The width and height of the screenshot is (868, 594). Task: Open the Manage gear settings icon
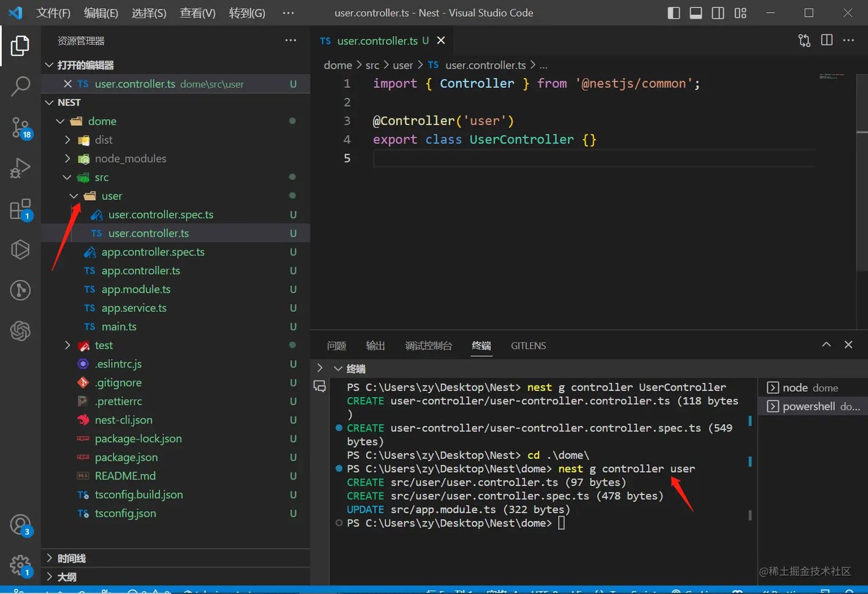(x=21, y=565)
